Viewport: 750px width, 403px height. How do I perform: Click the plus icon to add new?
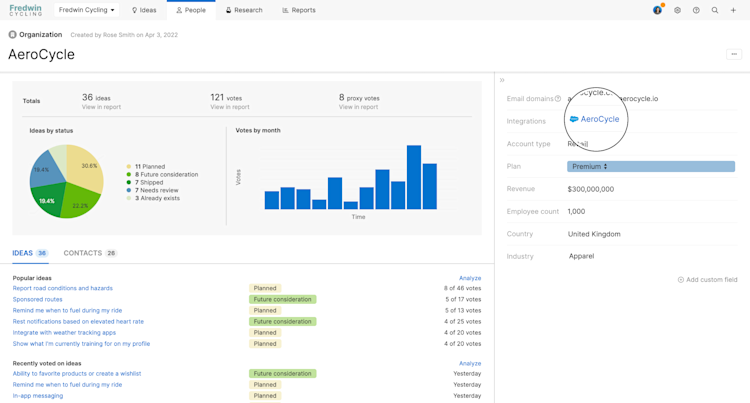[x=733, y=10]
